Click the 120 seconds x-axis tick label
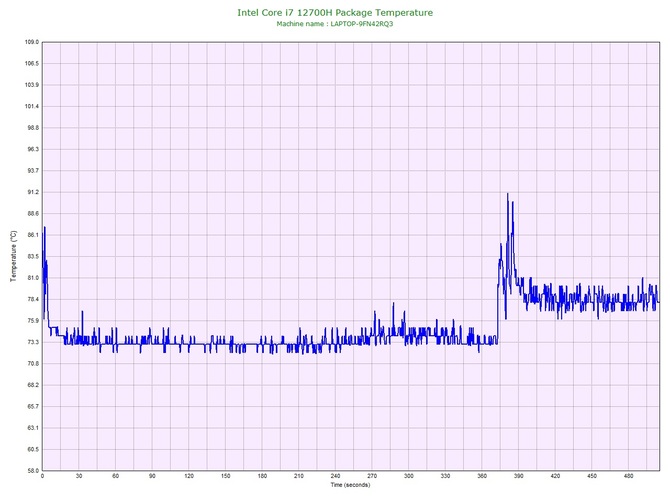The image size is (670, 502). click(189, 476)
